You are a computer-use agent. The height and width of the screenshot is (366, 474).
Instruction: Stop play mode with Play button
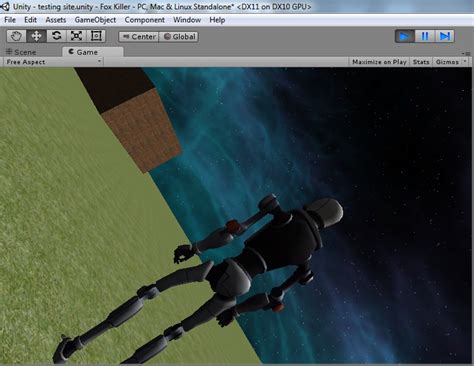(405, 36)
